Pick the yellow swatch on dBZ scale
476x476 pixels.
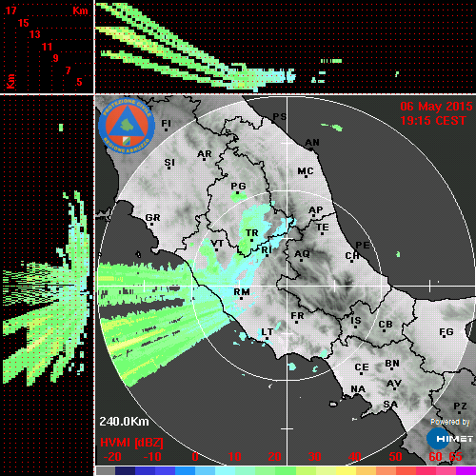pyautogui.click(x=347, y=471)
